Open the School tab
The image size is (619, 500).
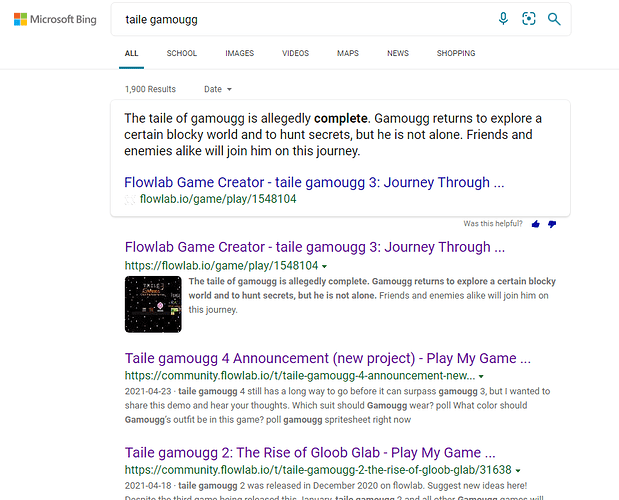(x=182, y=53)
